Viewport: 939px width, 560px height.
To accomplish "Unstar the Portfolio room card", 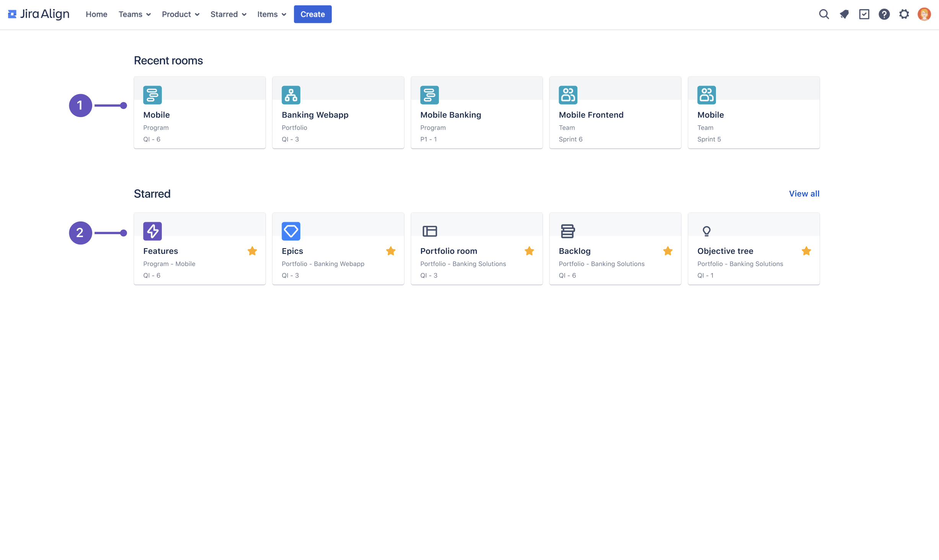I will (529, 251).
